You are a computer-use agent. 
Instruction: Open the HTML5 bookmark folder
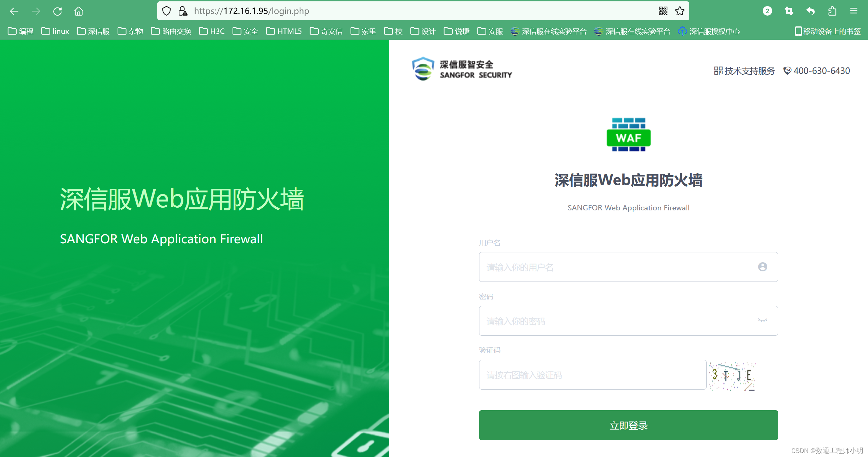point(284,31)
